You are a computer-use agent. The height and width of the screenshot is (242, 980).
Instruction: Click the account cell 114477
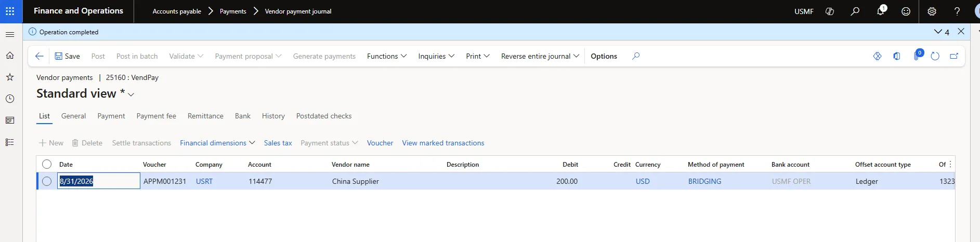(260, 181)
